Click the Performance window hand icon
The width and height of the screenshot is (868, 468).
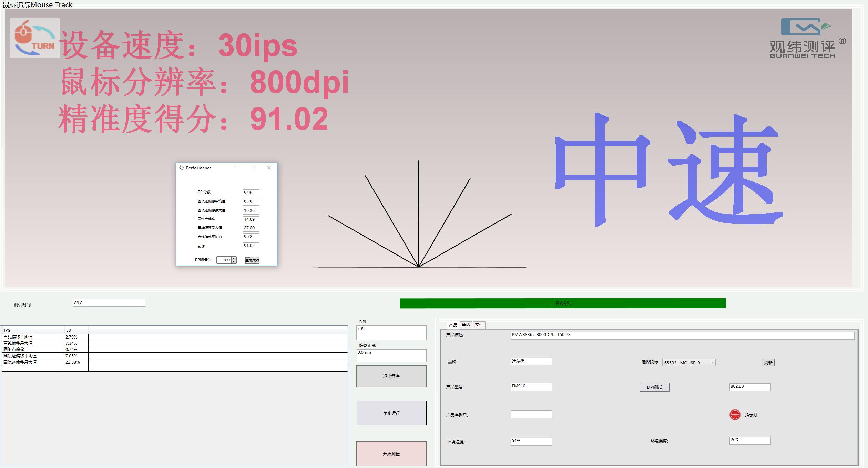coord(182,168)
